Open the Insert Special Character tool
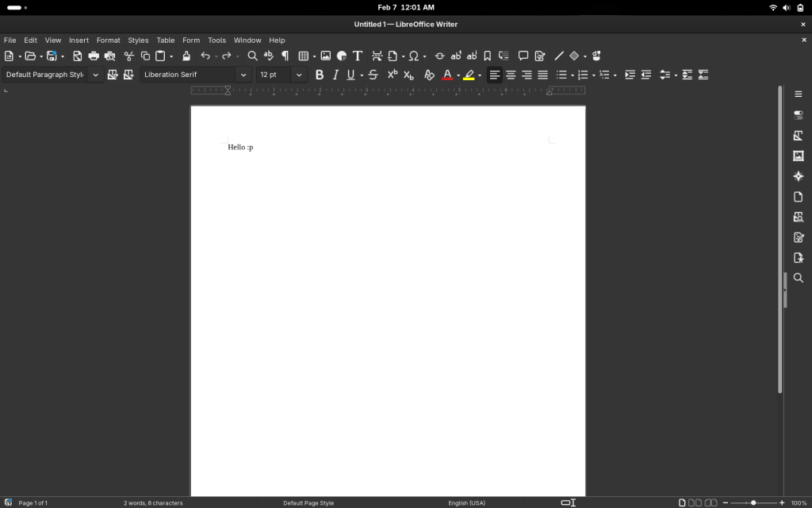 (413, 56)
